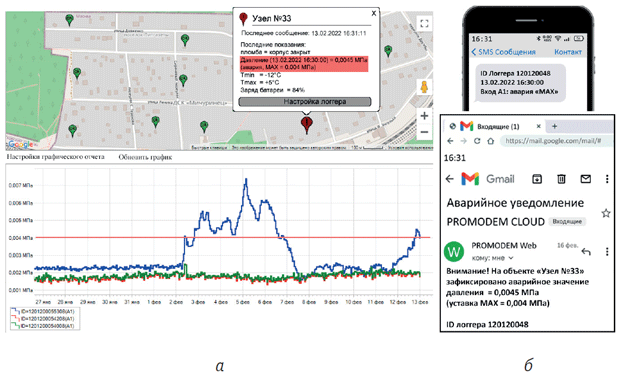Image resolution: width=620 pixels, height=376 pixels.
Task: Toggle fullscreen view of the map
Action: pos(424,23)
